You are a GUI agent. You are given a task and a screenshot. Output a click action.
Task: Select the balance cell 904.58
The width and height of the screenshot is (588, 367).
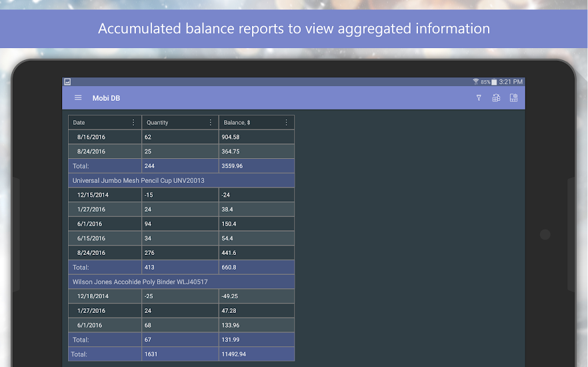coord(231,137)
